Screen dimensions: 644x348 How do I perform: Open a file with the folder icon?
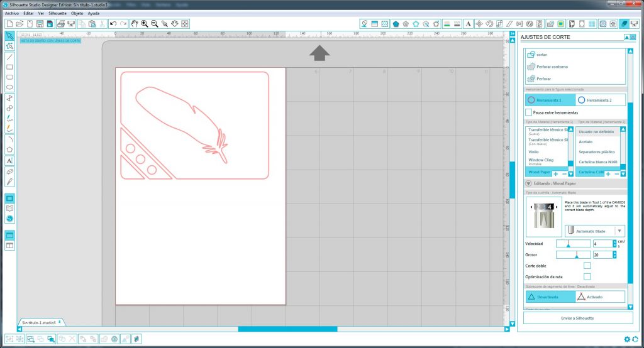(19, 24)
